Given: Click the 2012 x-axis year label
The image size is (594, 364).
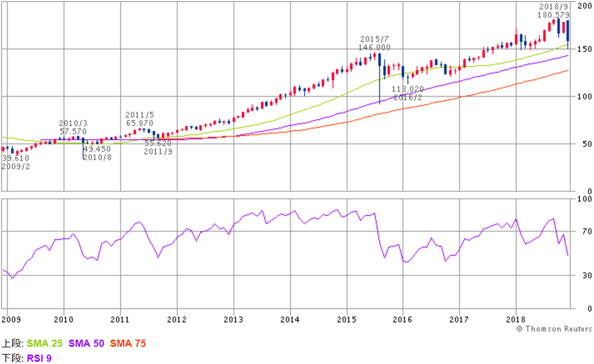Looking at the screenshot, I should pyautogui.click(x=176, y=320).
